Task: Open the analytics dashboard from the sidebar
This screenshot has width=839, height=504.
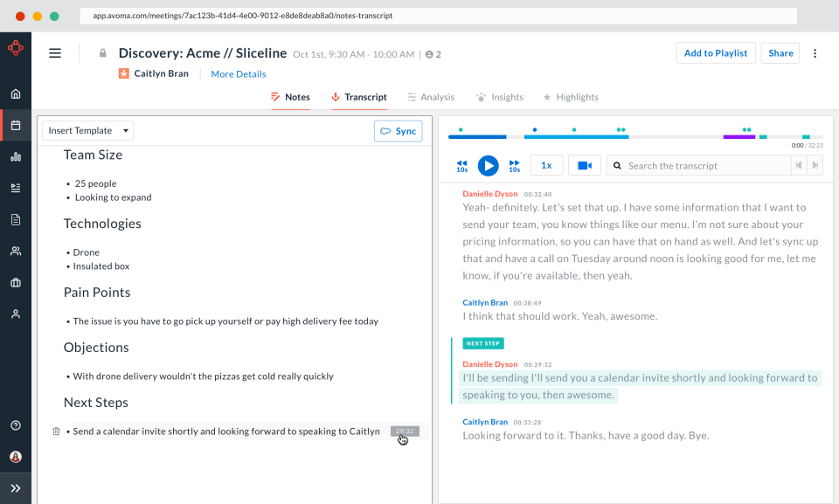Action: [15, 156]
